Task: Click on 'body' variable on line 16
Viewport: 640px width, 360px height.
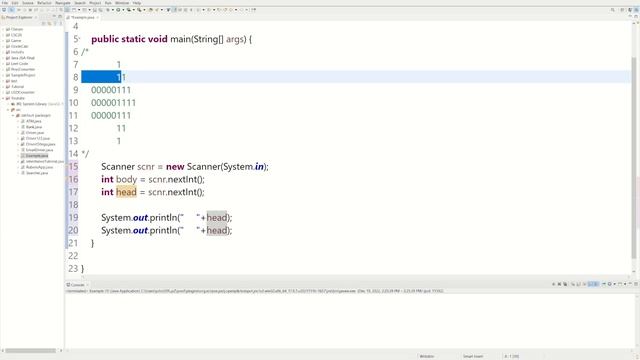Action: [x=127, y=179]
